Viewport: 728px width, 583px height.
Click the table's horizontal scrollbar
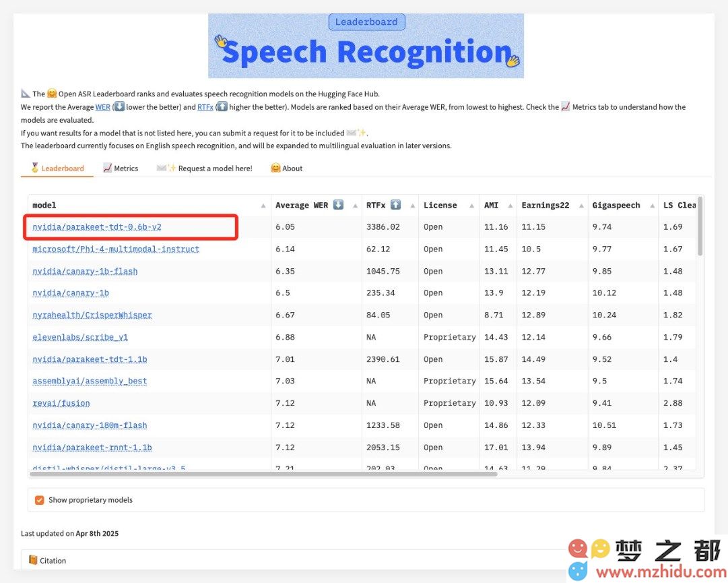pyautogui.click(x=263, y=474)
